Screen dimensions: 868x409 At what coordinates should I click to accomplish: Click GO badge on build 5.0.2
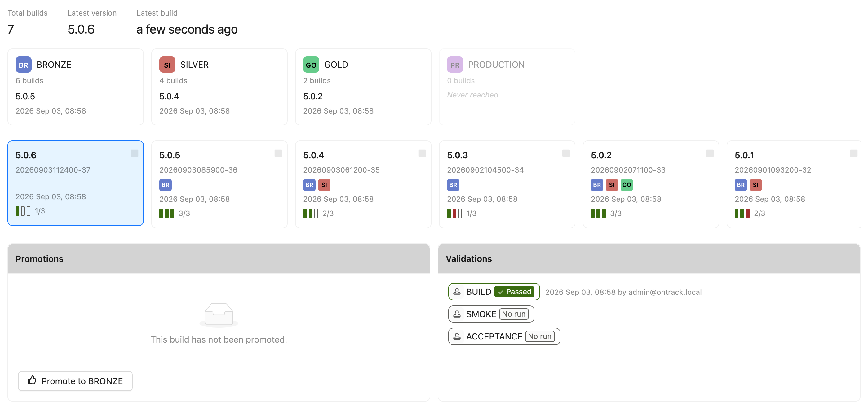627,185
